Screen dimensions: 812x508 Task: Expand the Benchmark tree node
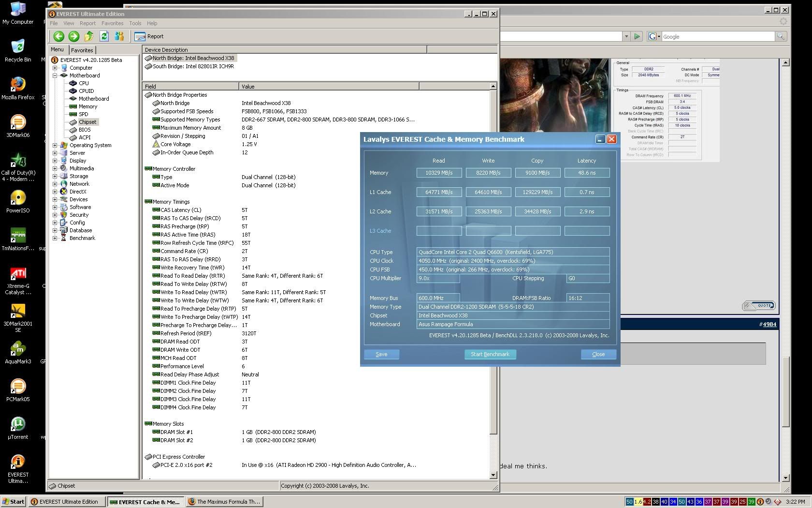pos(55,238)
